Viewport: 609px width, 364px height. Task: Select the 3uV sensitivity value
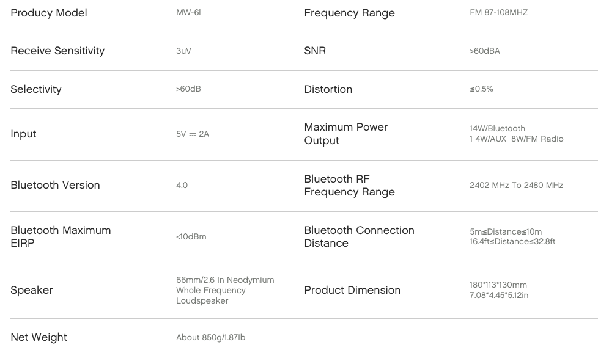pyautogui.click(x=183, y=51)
